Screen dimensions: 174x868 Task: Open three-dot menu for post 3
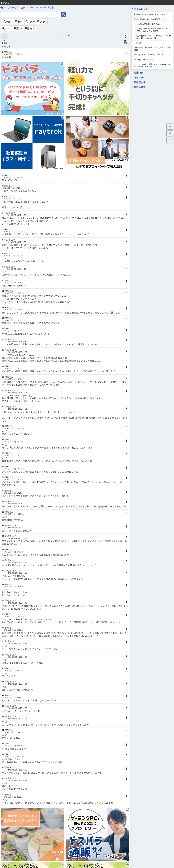tap(126, 187)
